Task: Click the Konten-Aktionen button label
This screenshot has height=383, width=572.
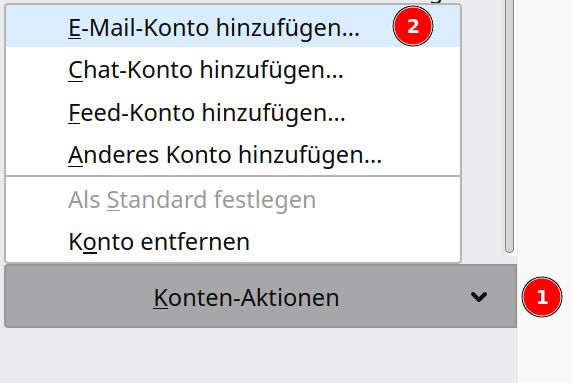Action: pos(246,298)
